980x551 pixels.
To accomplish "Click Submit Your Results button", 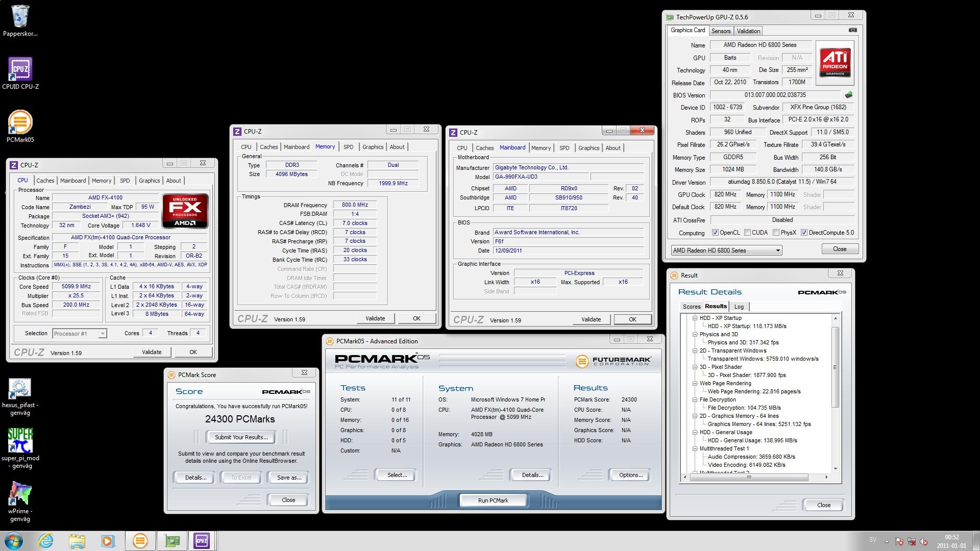I will tap(241, 437).
